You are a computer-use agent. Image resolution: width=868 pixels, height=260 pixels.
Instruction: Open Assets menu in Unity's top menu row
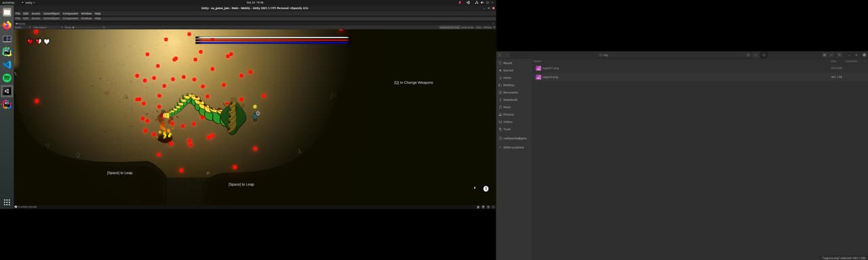pos(36,14)
